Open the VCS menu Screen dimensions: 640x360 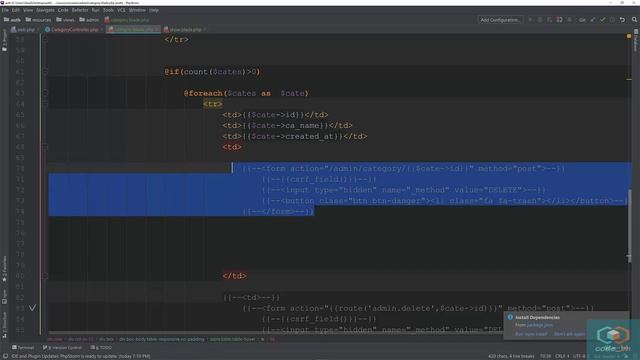[121, 10]
